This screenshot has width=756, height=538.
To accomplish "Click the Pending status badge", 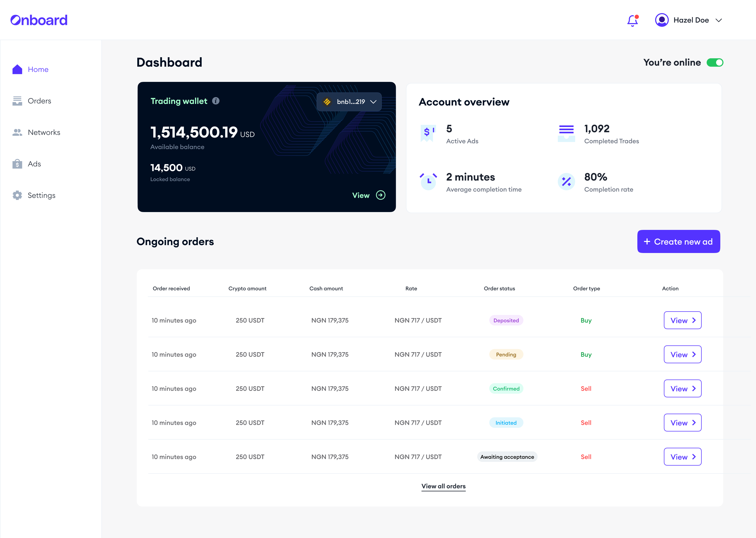I will click(x=506, y=354).
